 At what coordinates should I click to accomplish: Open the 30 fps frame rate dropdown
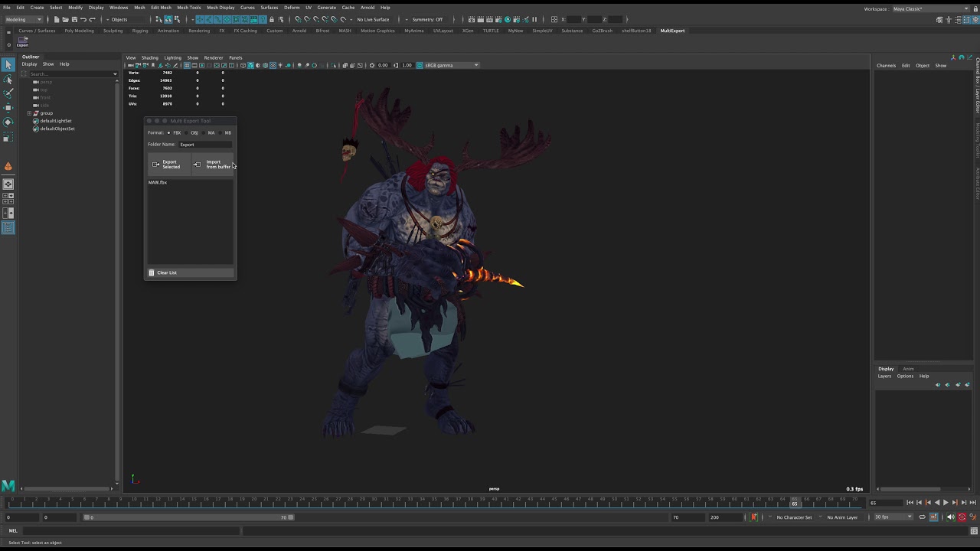pos(893,517)
